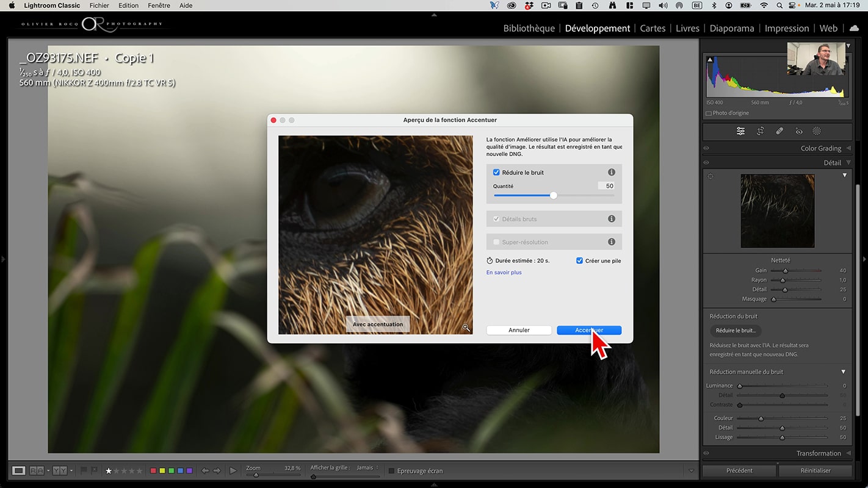Switch to the Cartes module

(653, 28)
